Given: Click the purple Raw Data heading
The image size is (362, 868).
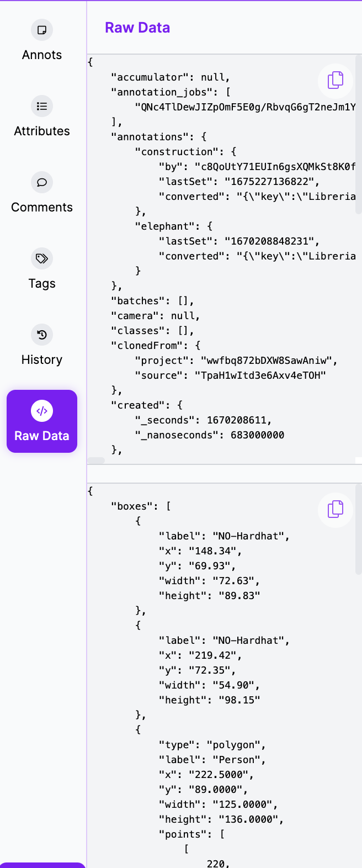Looking at the screenshot, I should click(x=137, y=28).
